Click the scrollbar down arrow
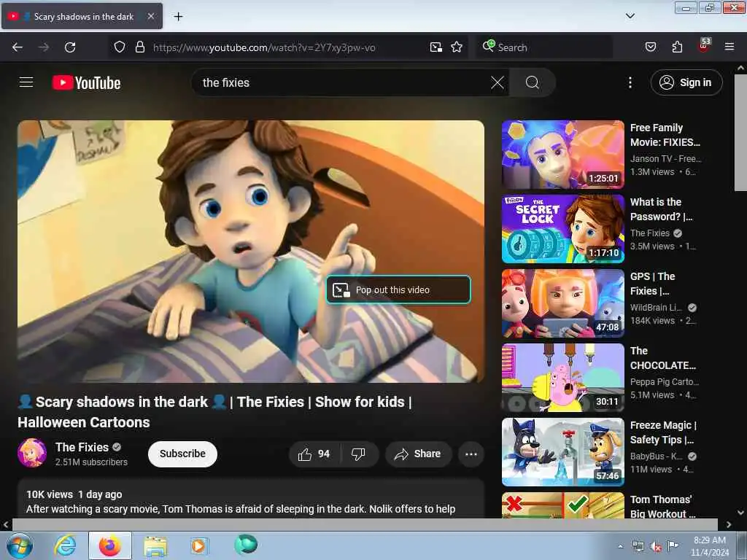Screen dimensions: 747x560 (x=740, y=513)
